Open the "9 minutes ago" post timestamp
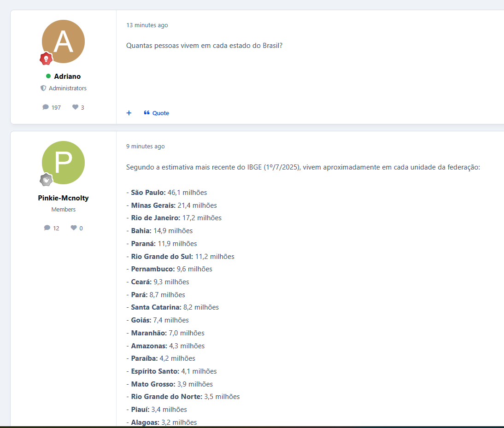504x428 pixels. [x=145, y=147]
